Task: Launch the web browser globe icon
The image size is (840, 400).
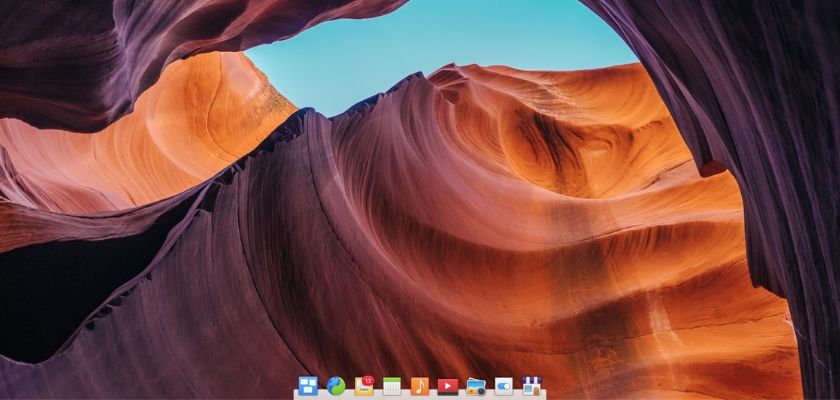Action: [336, 386]
